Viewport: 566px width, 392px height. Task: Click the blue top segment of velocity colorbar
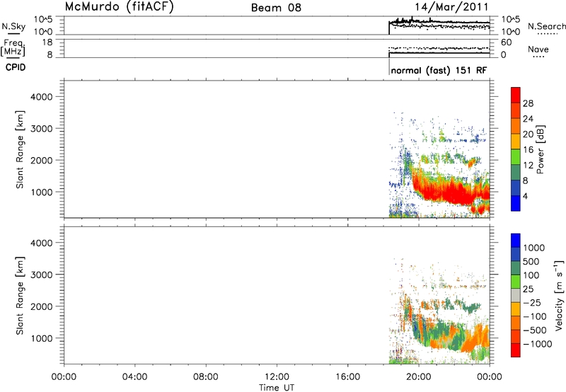(516, 241)
